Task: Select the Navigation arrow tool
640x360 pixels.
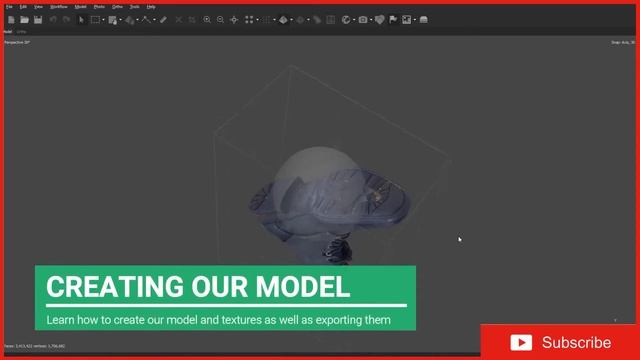Action: coord(81,20)
